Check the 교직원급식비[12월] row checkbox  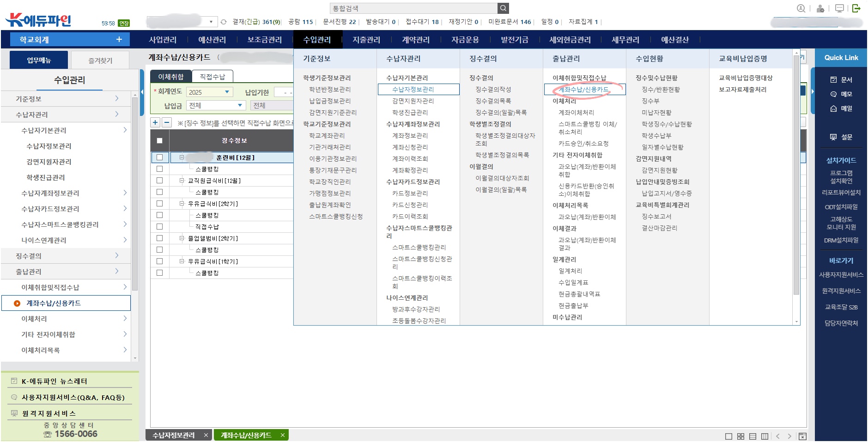coord(160,181)
